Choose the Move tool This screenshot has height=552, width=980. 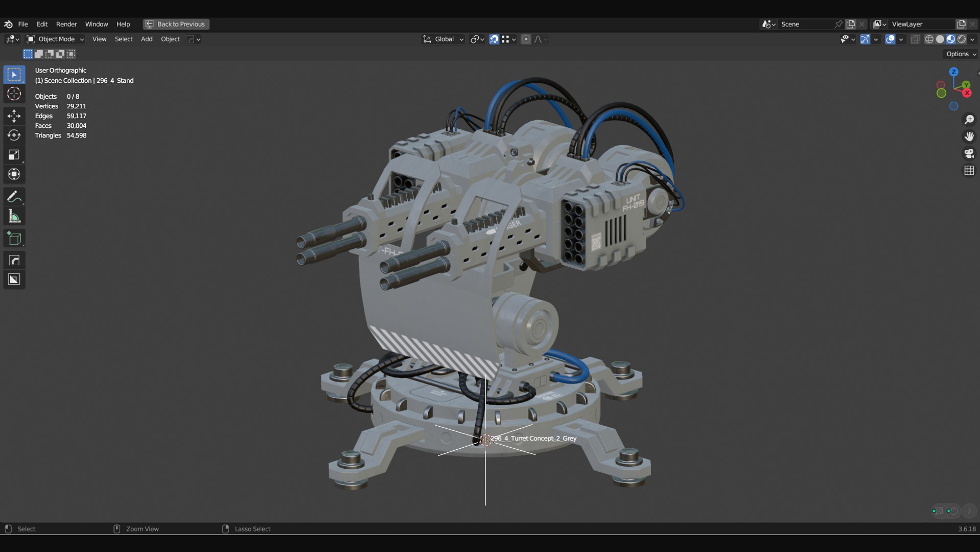click(x=14, y=116)
